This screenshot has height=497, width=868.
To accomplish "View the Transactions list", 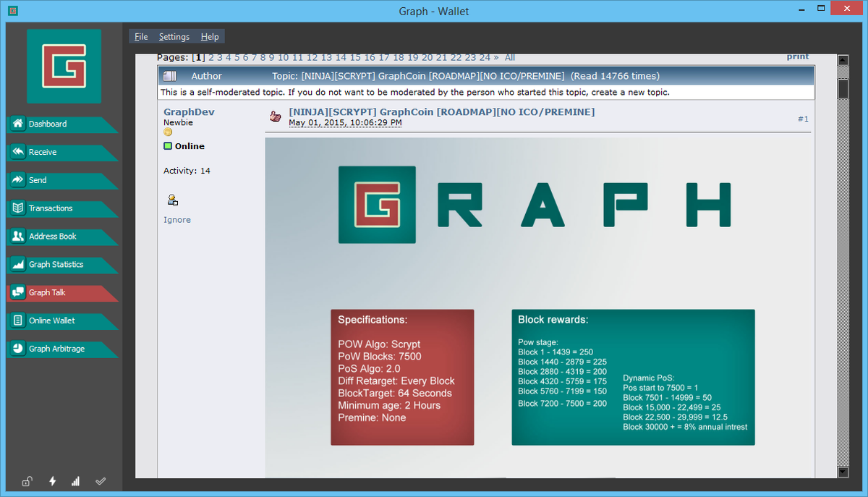I will 61,209.
